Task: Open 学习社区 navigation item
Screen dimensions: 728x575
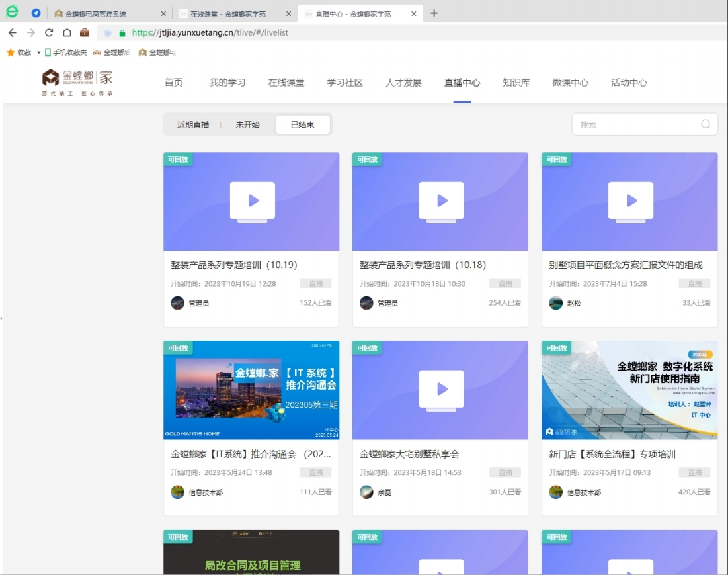Action: (x=344, y=83)
